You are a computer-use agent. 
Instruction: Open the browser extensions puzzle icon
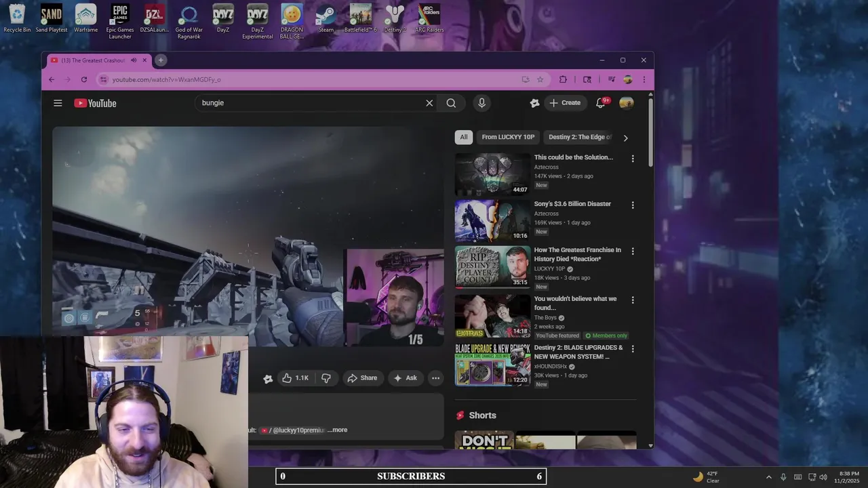coord(563,79)
